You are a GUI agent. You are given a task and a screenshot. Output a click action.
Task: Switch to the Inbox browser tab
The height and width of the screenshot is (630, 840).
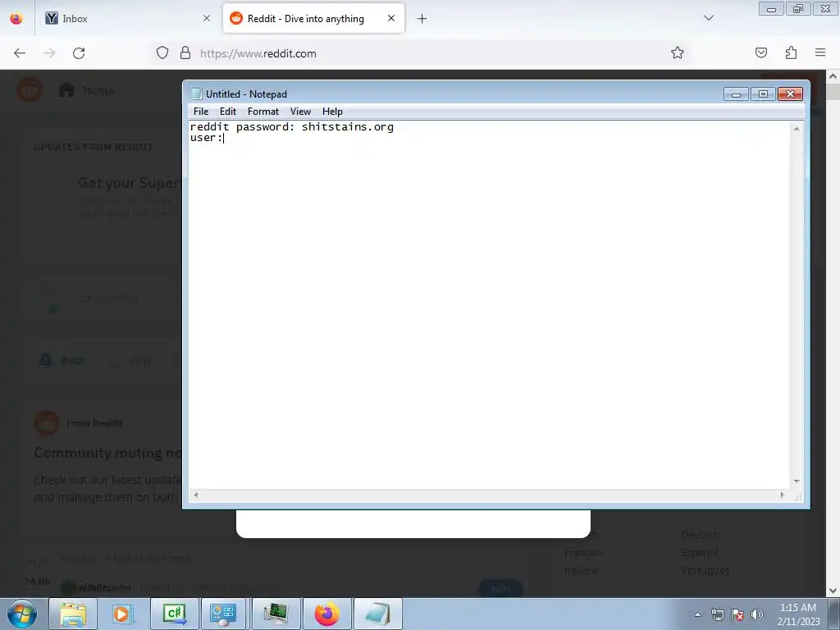(129, 19)
